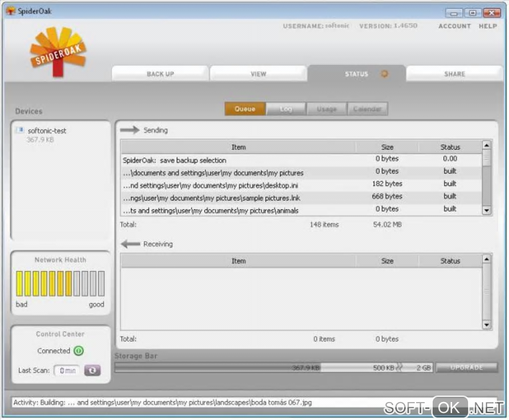Click the Storage Bar usage indicator

pyautogui.click(x=273, y=368)
